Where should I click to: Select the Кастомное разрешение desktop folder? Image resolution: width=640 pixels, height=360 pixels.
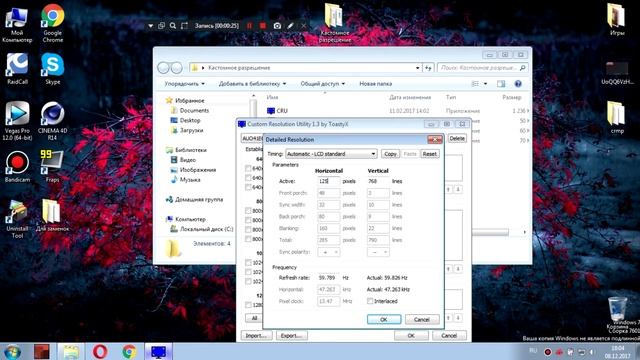[x=334, y=23]
